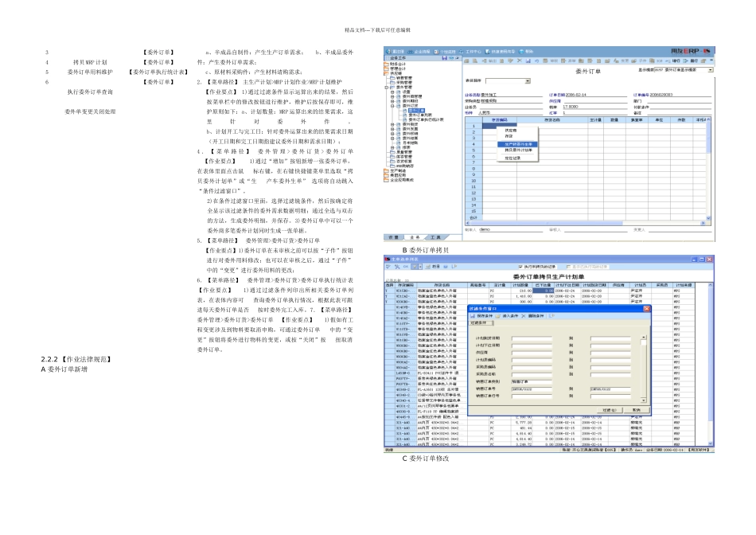This screenshot has width=756, height=535.
Task: Click the OK icon in list window toolbar
Action: click(406, 267)
